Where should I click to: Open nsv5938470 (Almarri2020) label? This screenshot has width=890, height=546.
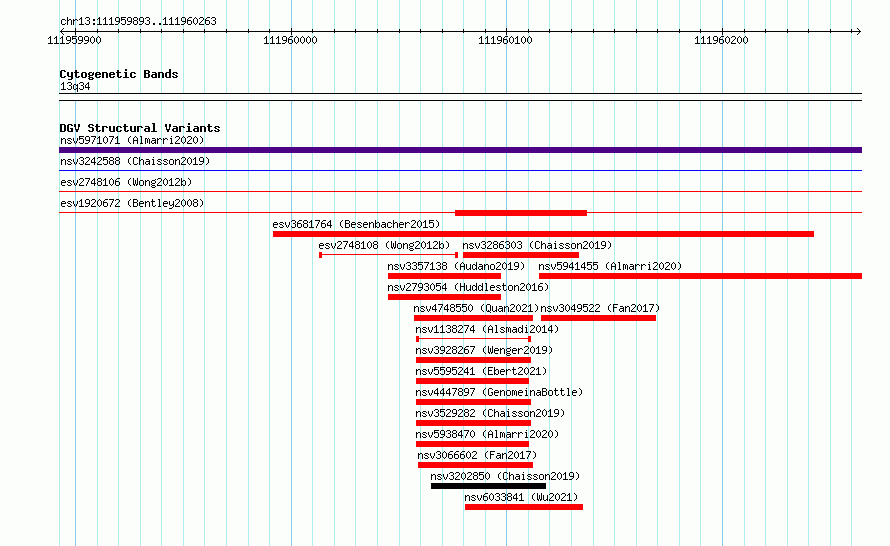pos(487,434)
